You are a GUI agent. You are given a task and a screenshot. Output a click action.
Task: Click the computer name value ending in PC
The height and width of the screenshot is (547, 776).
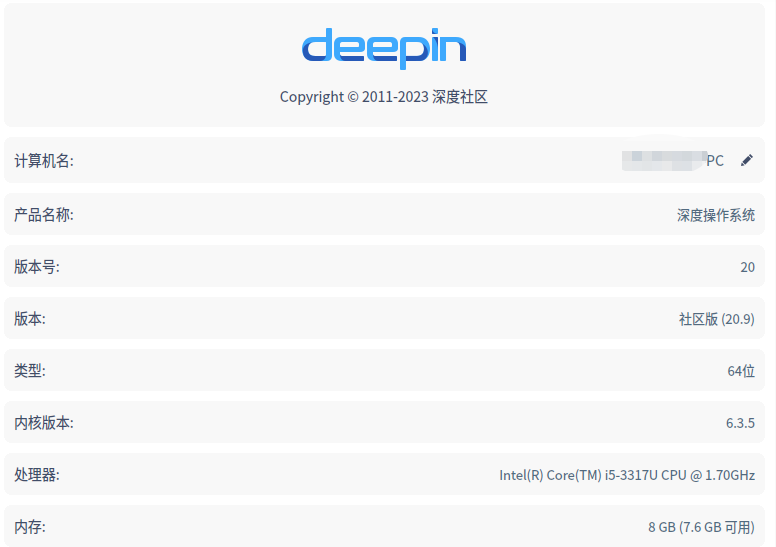(x=673, y=160)
